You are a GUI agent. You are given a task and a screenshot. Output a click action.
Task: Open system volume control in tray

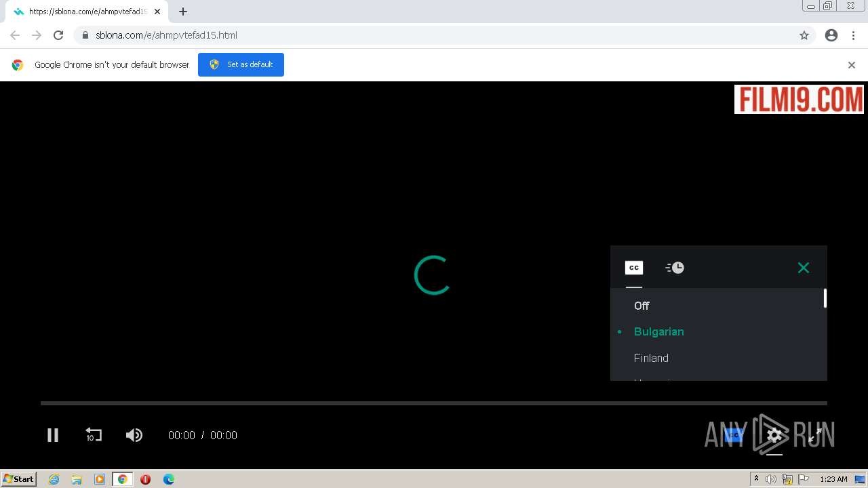coord(771,479)
